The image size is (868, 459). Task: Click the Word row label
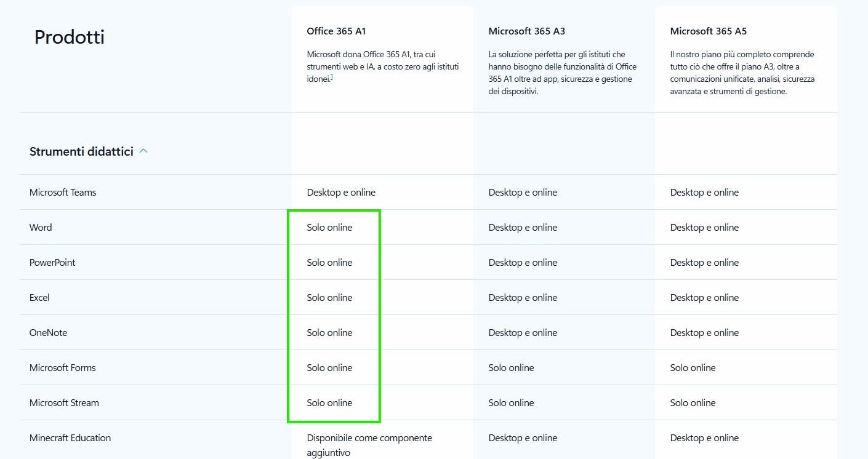[41, 228]
